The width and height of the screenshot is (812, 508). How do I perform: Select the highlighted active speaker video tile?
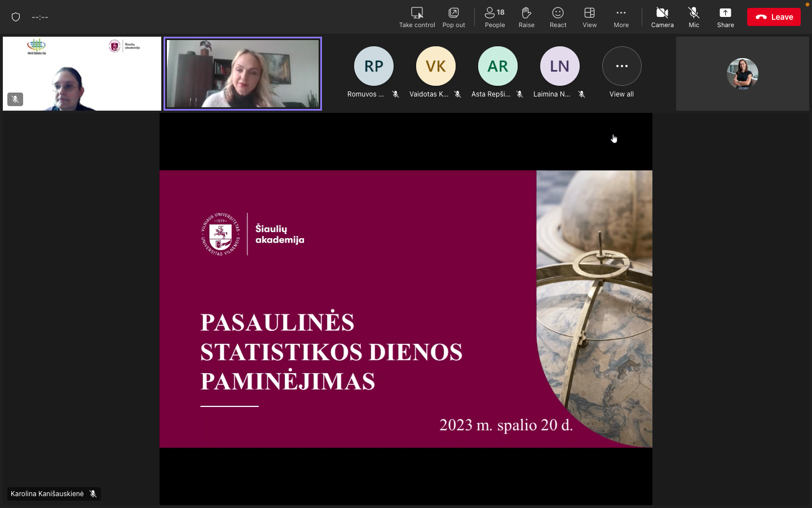click(x=242, y=73)
